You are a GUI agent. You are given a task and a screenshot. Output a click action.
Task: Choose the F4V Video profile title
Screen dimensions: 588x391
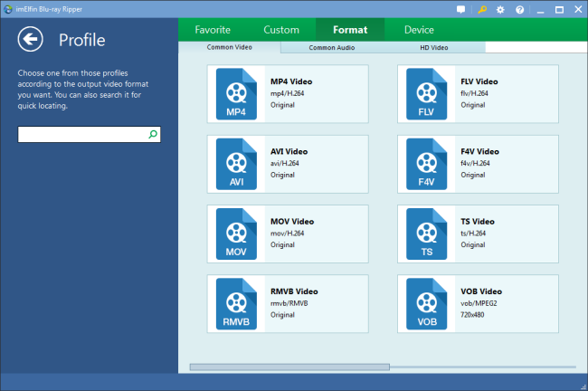pyautogui.click(x=480, y=151)
